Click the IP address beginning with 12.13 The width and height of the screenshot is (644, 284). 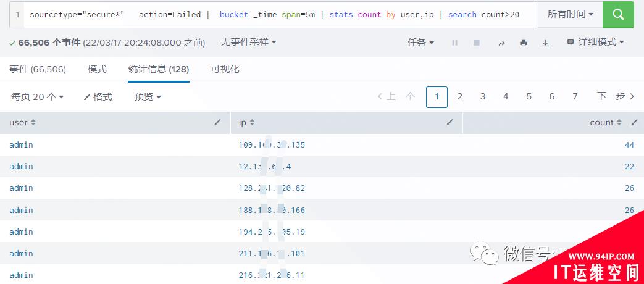coord(265,167)
